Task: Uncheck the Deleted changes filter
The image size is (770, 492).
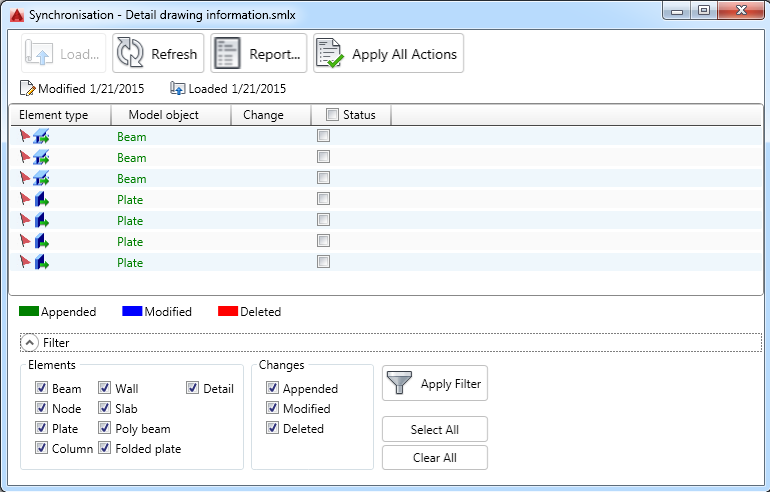Action: 272,428
